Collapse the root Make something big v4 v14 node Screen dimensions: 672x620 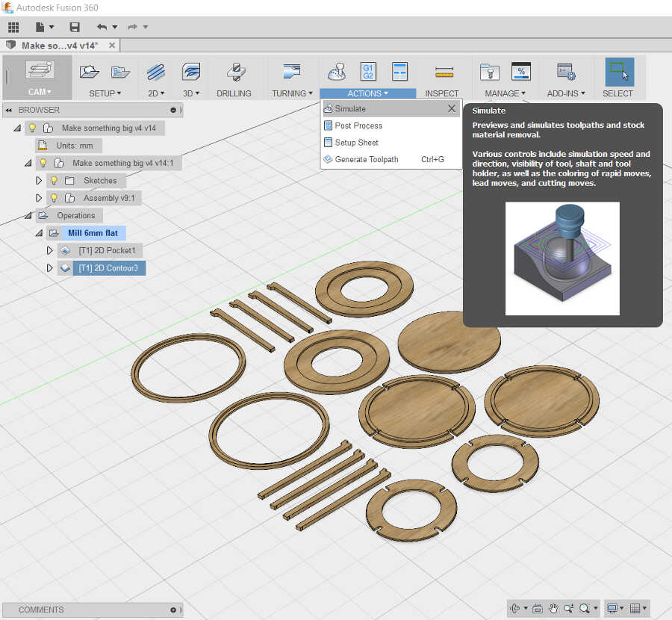click(17, 128)
